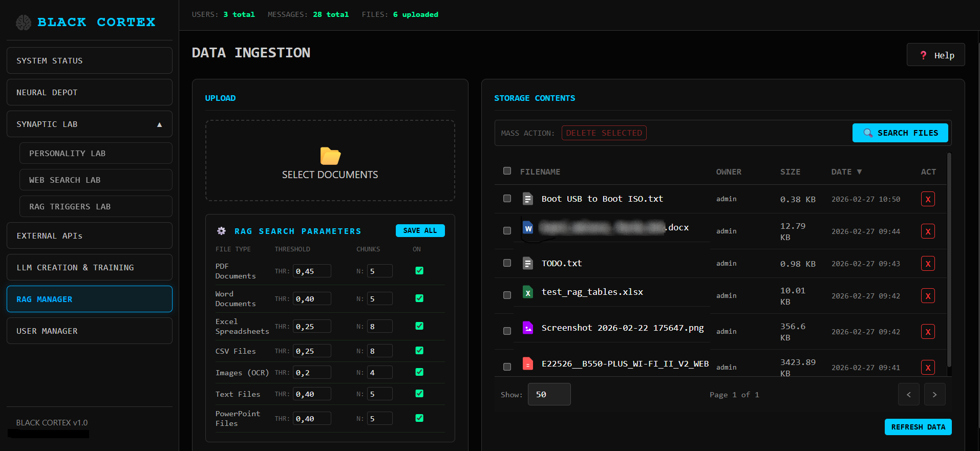This screenshot has width=980, height=451.
Task: Collapse the Synaptic Lab menu section
Action: click(159, 124)
